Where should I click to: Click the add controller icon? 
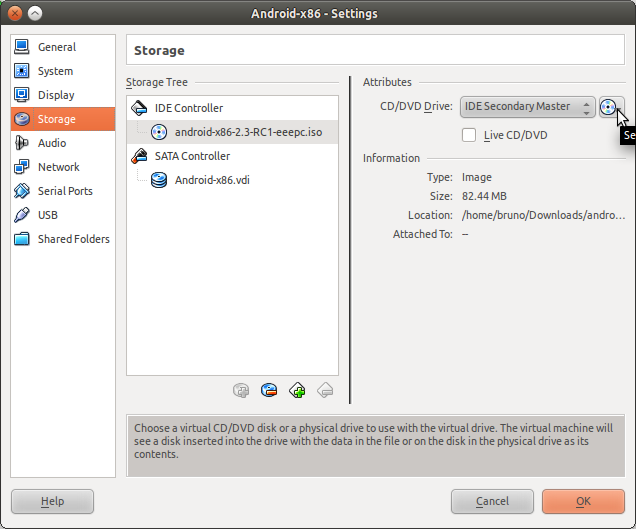(x=297, y=390)
